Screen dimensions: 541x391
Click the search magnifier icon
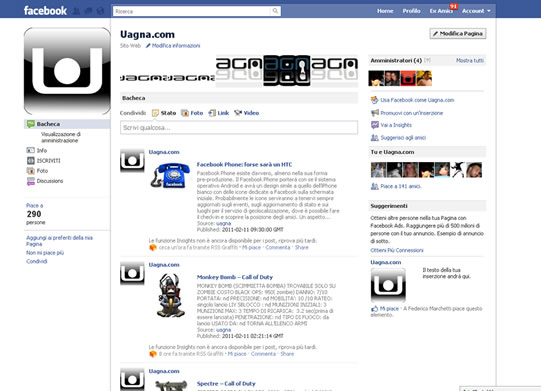275,11
